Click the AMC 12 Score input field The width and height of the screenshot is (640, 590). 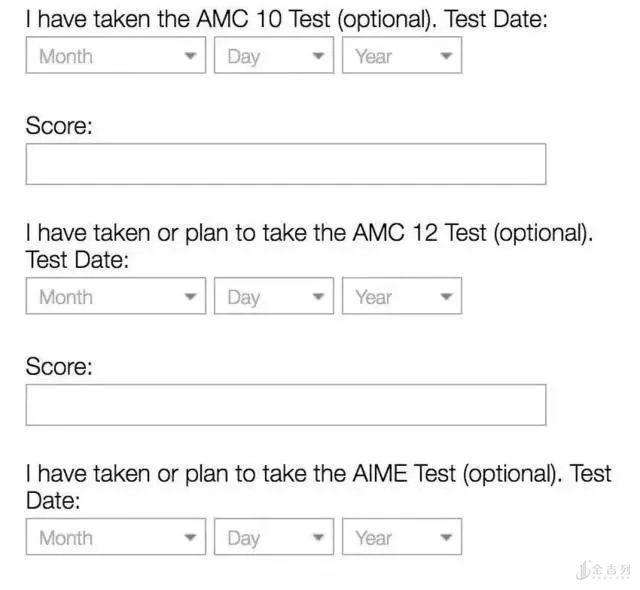point(285,405)
